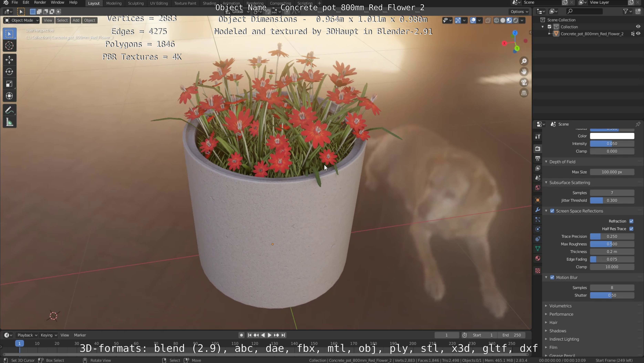The width and height of the screenshot is (644, 363).
Task: Open the File menu
Action: (x=14, y=3)
